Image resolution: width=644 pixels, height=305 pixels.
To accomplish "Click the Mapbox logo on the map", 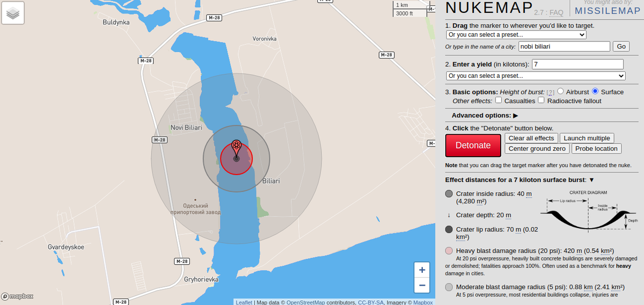I will pos(18,296).
